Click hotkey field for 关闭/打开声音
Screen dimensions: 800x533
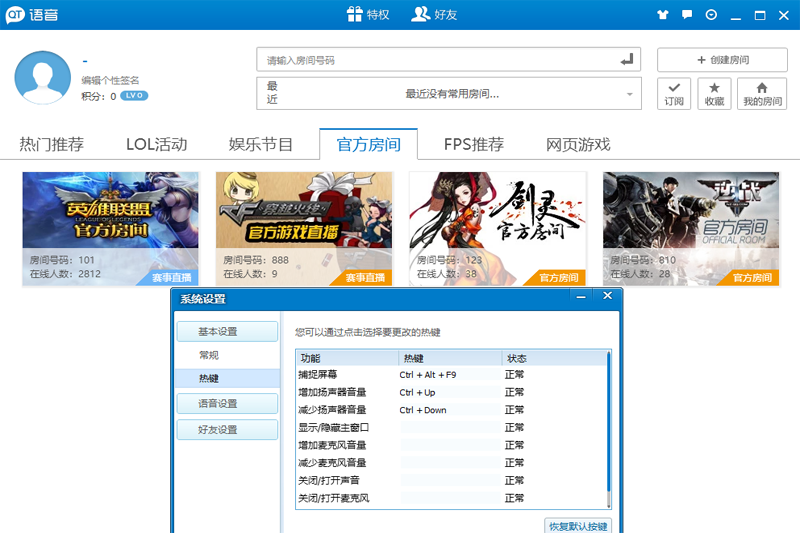[450, 480]
